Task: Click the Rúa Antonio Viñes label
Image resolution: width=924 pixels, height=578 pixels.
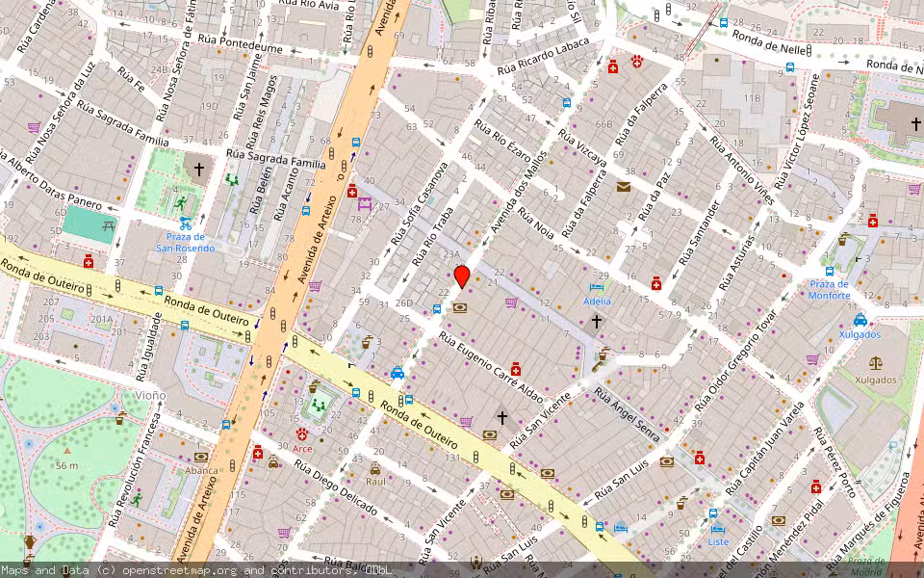Action: (x=741, y=171)
